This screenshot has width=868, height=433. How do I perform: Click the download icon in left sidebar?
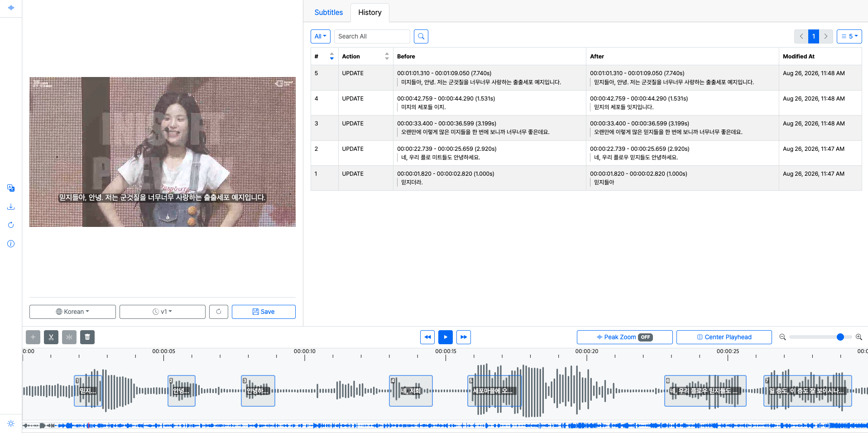[x=11, y=207]
